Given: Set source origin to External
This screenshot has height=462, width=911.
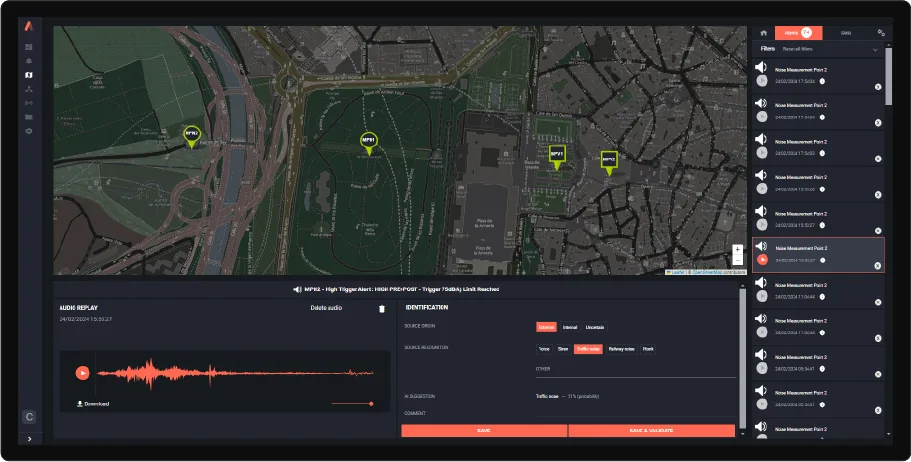Looking at the screenshot, I should click(x=546, y=327).
